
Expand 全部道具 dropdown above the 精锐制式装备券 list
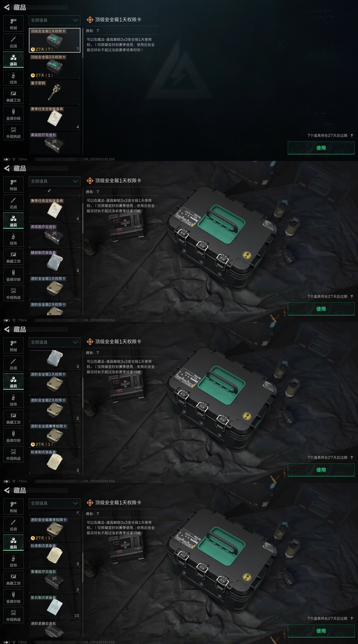pyautogui.click(x=55, y=181)
